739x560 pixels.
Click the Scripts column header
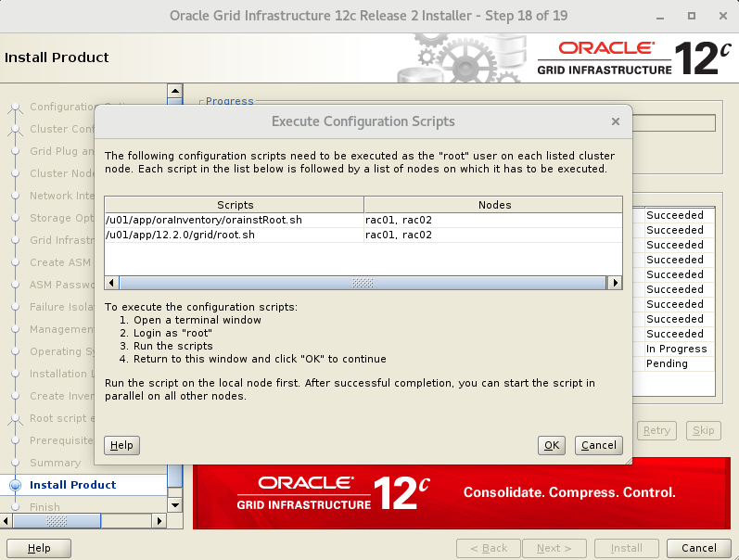tap(235, 205)
